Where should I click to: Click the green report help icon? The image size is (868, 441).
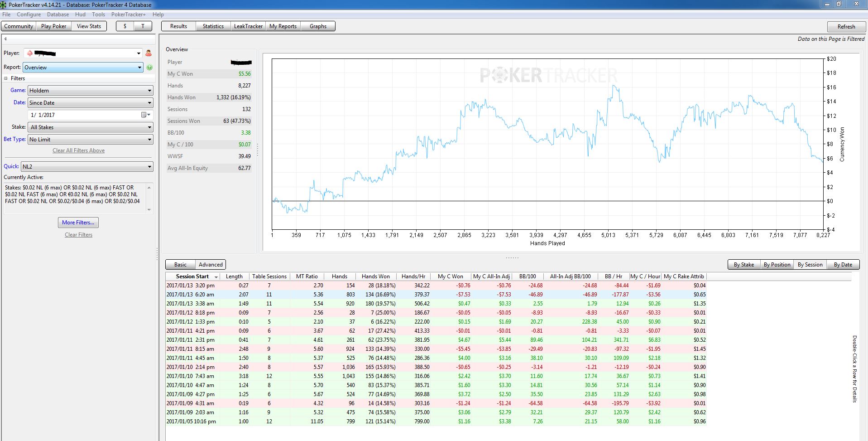pyautogui.click(x=149, y=67)
